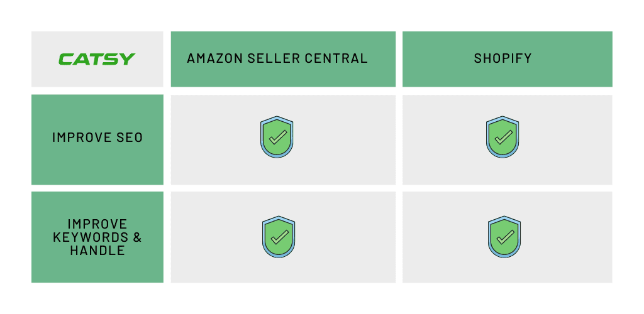The height and width of the screenshot is (314, 644).
Task: Click the Improve SEO shield under Shopify
Action: (502, 137)
